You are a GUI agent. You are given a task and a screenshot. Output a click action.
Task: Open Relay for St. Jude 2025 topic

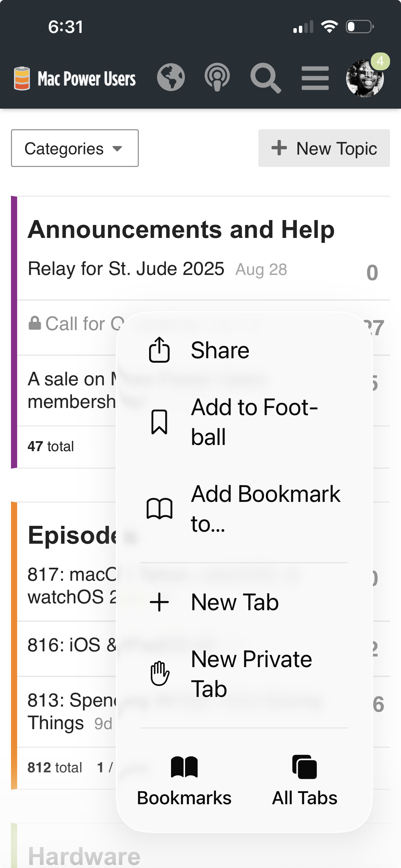point(126,269)
